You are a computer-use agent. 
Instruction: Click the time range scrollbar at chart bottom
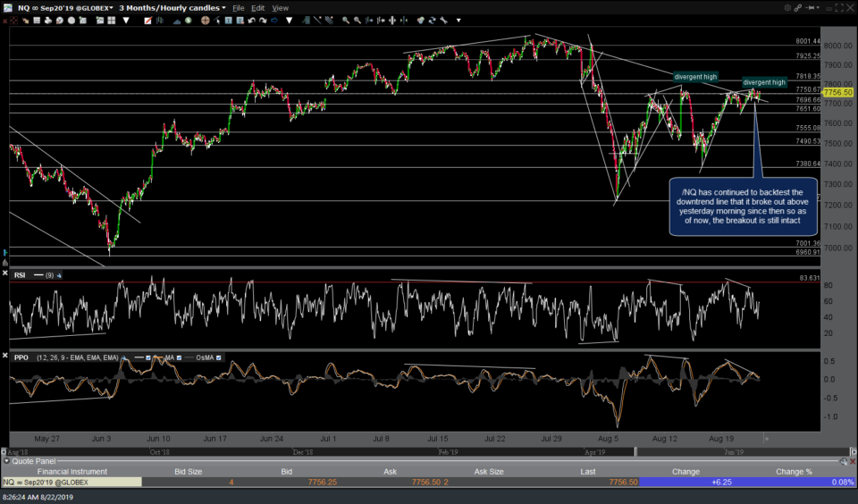coord(428,452)
